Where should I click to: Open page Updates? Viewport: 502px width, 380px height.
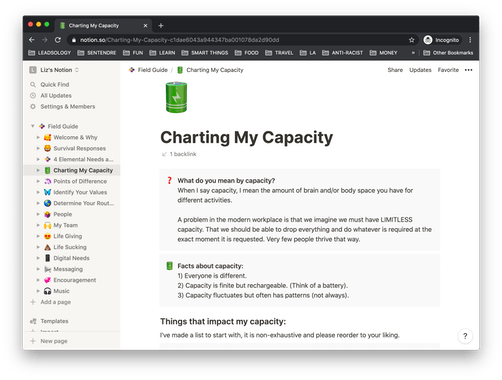420,70
